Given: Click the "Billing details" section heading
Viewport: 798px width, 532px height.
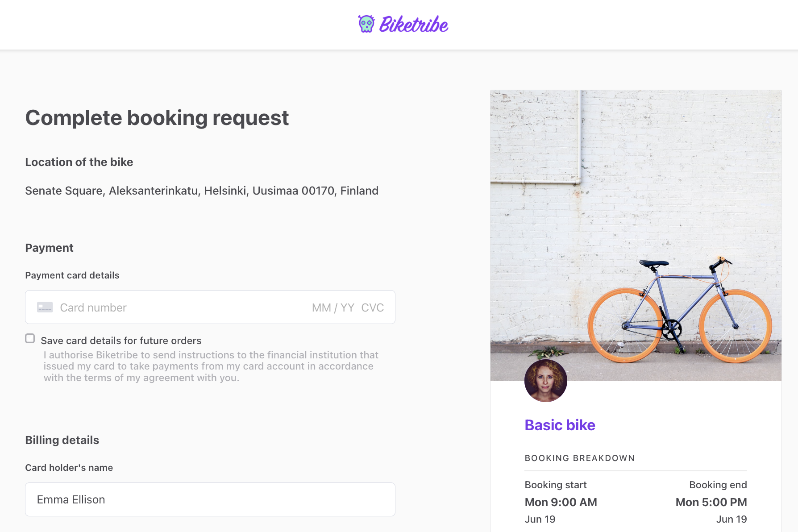Looking at the screenshot, I should point(62,440).
